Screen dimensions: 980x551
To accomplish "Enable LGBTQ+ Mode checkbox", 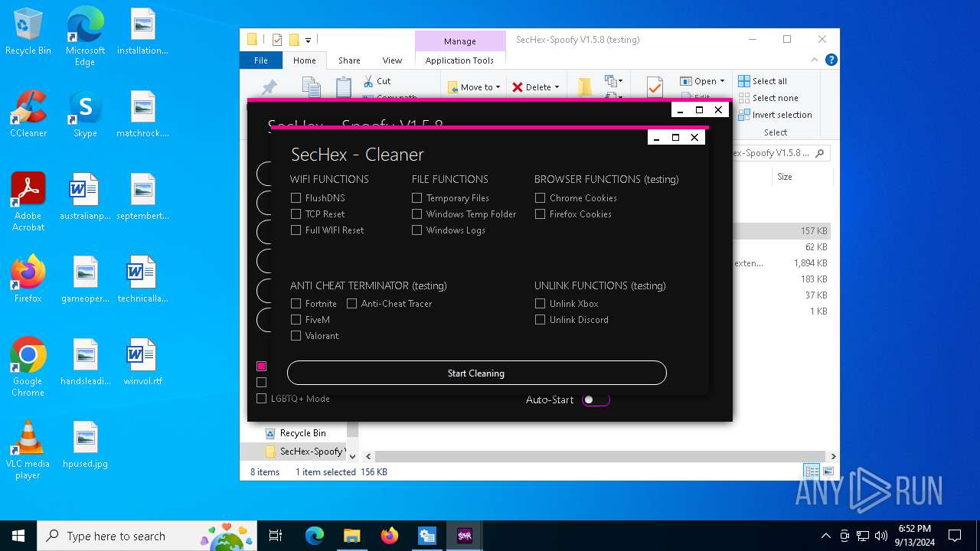I will 261,398.
